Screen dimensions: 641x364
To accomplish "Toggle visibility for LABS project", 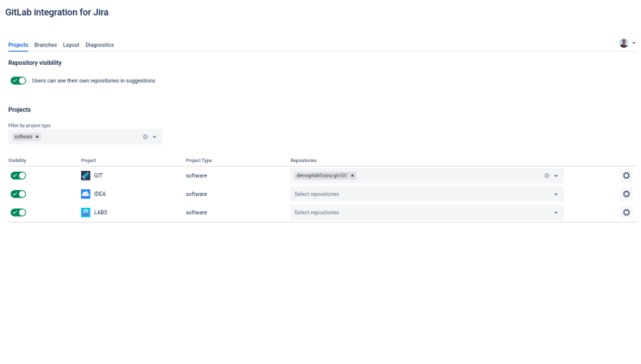I will [18, 212].
